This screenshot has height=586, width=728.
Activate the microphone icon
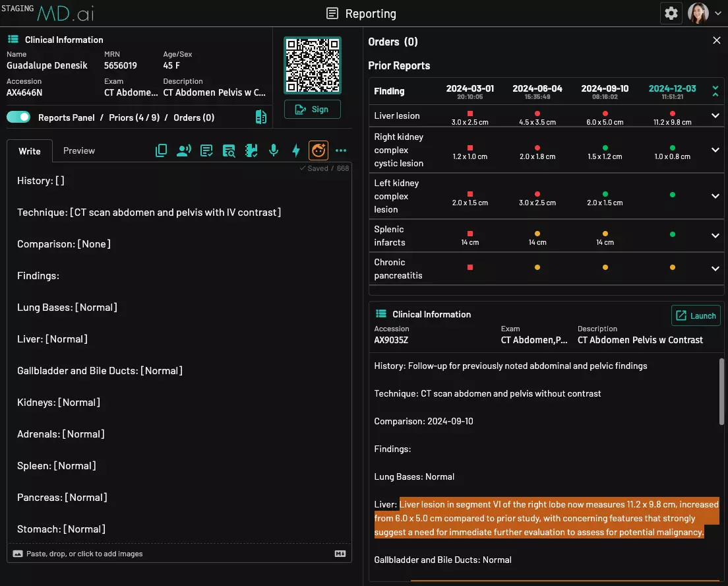click(274, 150)
